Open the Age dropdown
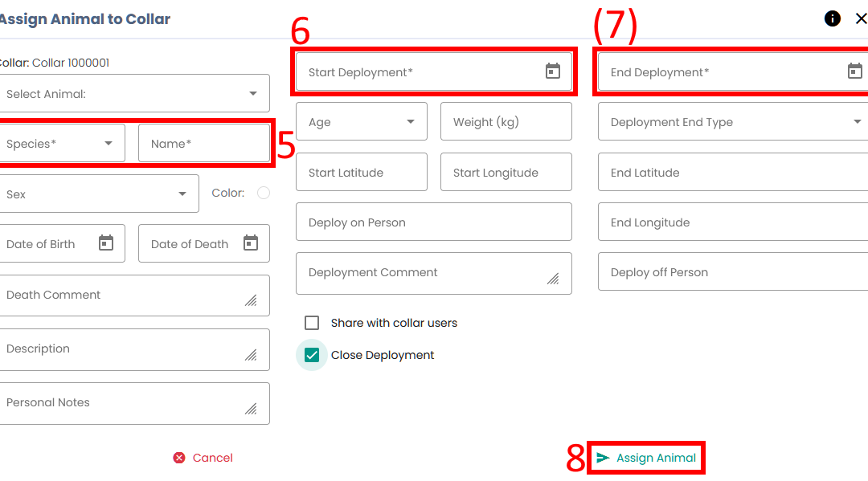 (411, 122)
